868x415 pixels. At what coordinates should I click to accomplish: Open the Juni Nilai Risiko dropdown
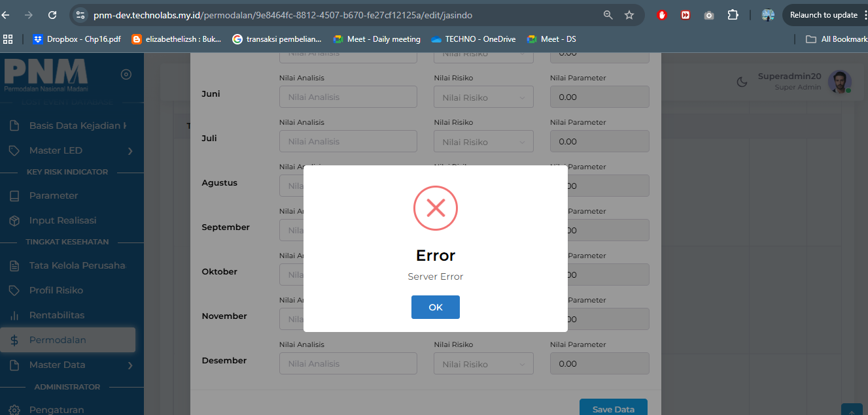coord(484,97)
